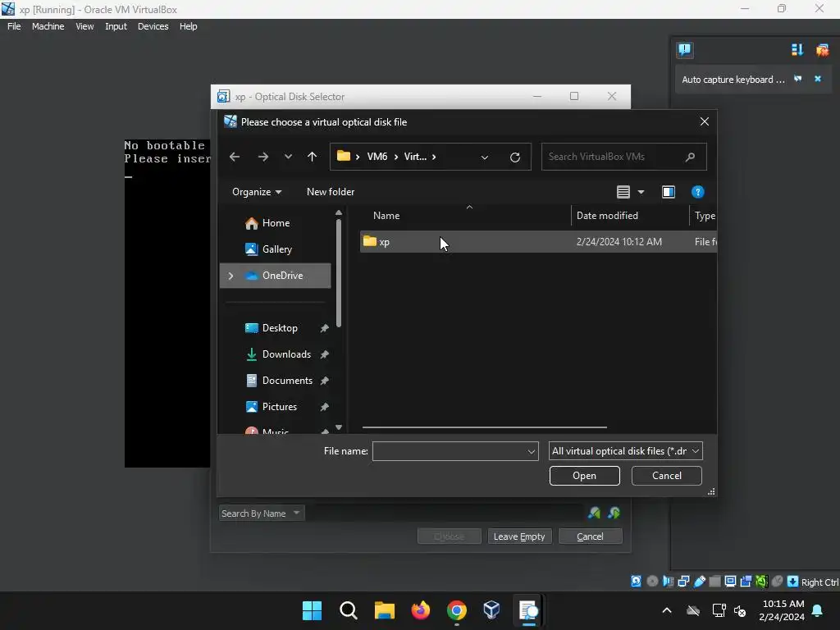Screen dimensions: 840x630
Task: Click the blue Help icon in file dialog
Action: (x=697, y=192)
